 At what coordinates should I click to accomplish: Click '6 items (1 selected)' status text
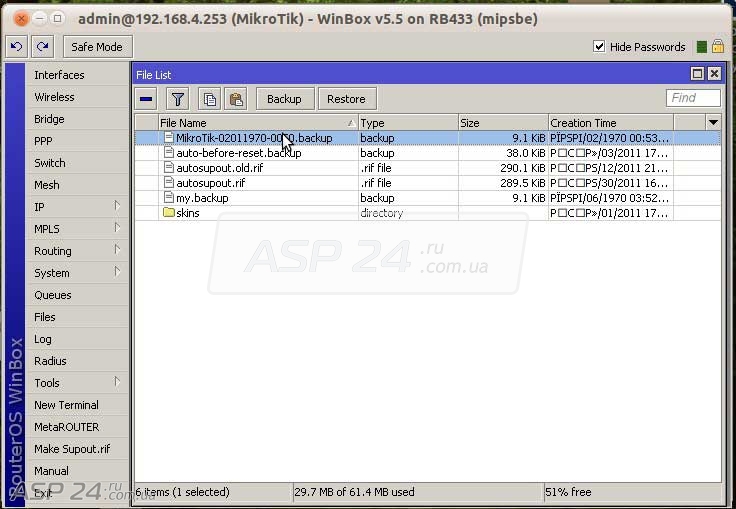(183, 492)
